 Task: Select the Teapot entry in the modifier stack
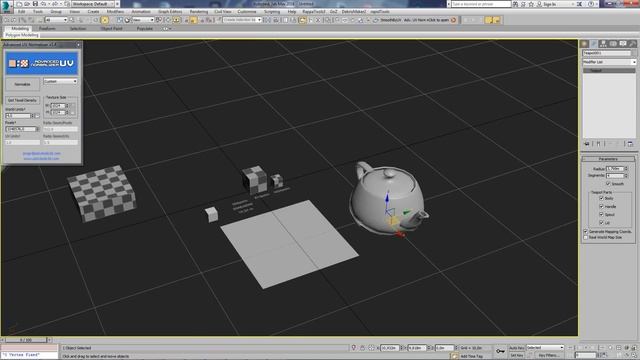pos(609,71)
